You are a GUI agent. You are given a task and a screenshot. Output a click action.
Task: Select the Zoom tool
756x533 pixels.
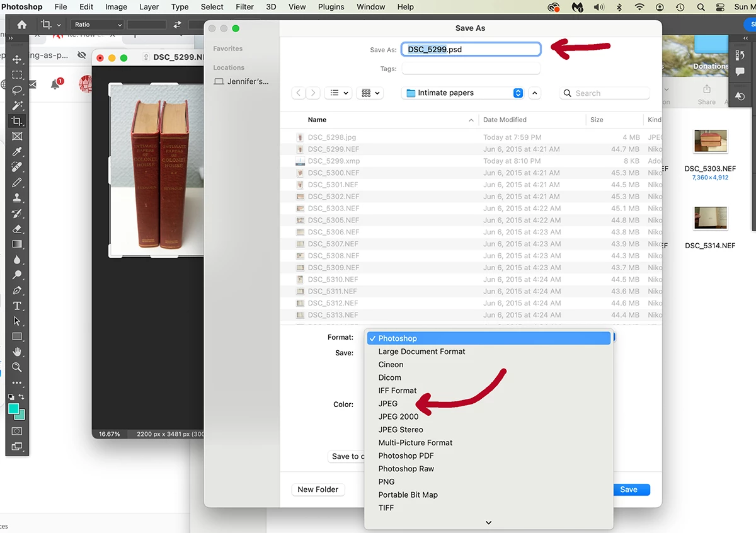point(17,367)
